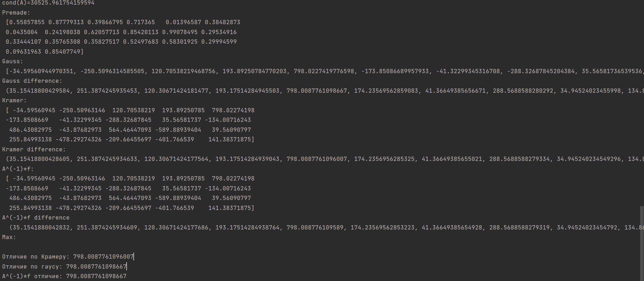Place cursor on 'Отличие по Крамеру' line
The height and width of the screenshot is (281, 644).
68,257
